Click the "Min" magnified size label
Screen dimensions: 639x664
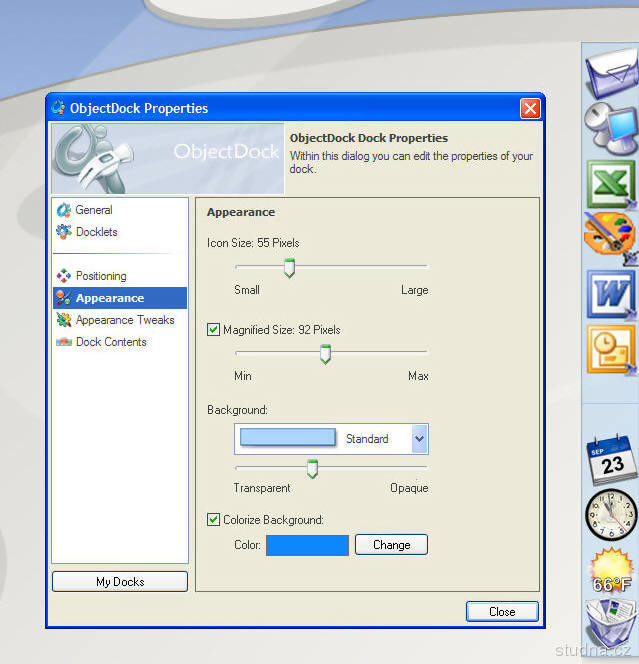[x=243, y=376]
